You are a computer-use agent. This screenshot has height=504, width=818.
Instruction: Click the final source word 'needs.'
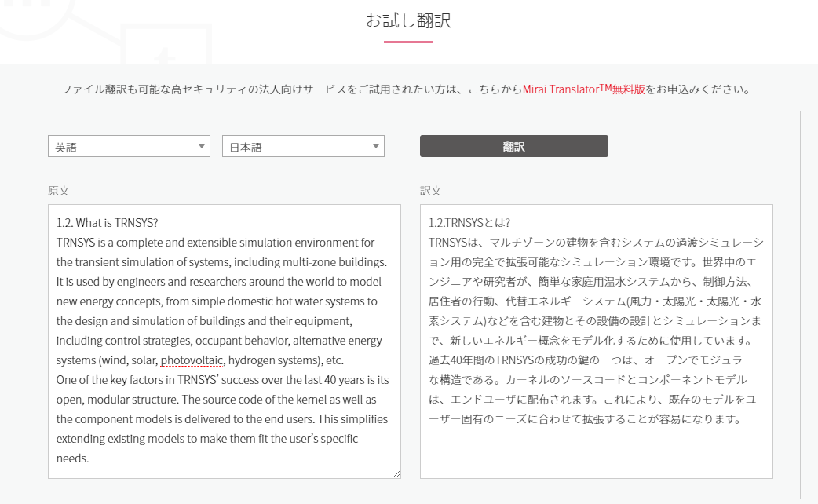(x=72, y=458)
